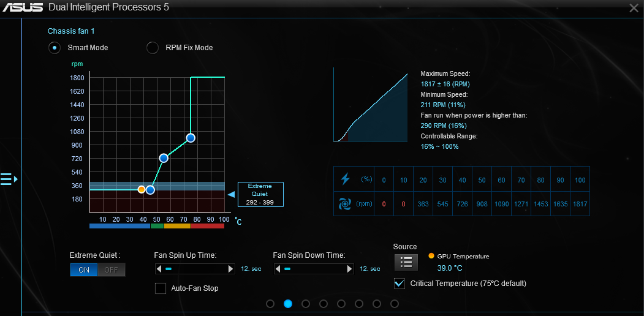
Task: Click the 1453 rpm table cell
Action: click(541, 203)
